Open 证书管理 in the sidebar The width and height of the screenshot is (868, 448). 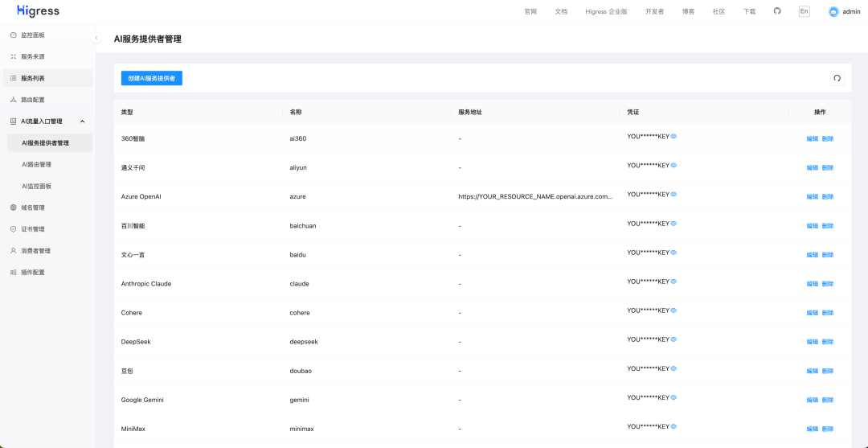tap(47, 229)
